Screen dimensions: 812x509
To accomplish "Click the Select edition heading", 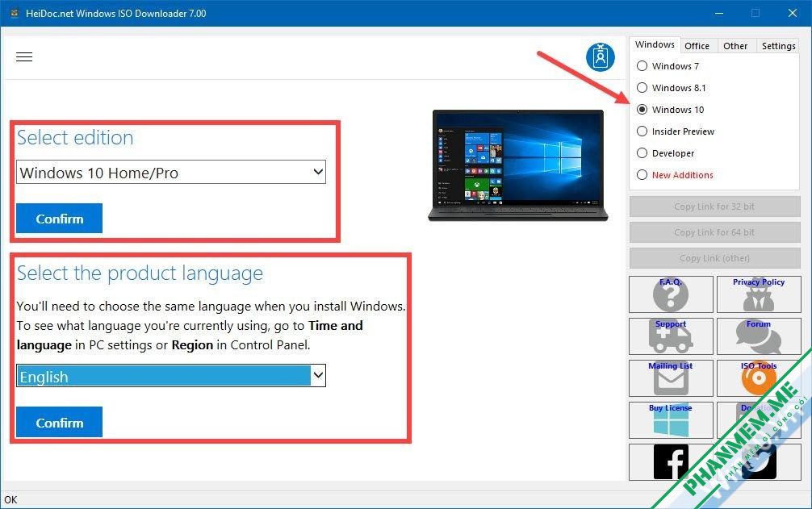I will point(75,138).
